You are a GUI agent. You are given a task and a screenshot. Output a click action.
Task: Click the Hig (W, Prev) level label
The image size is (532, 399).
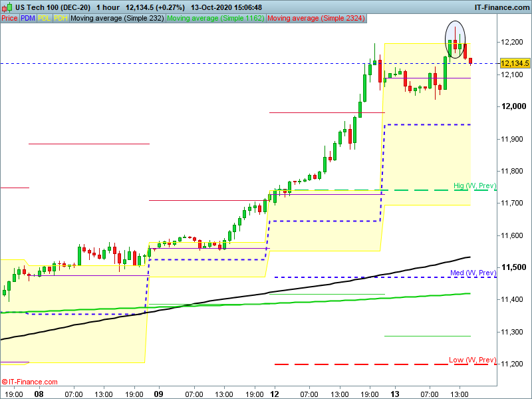pyautogui.click(x=475, y=186)
